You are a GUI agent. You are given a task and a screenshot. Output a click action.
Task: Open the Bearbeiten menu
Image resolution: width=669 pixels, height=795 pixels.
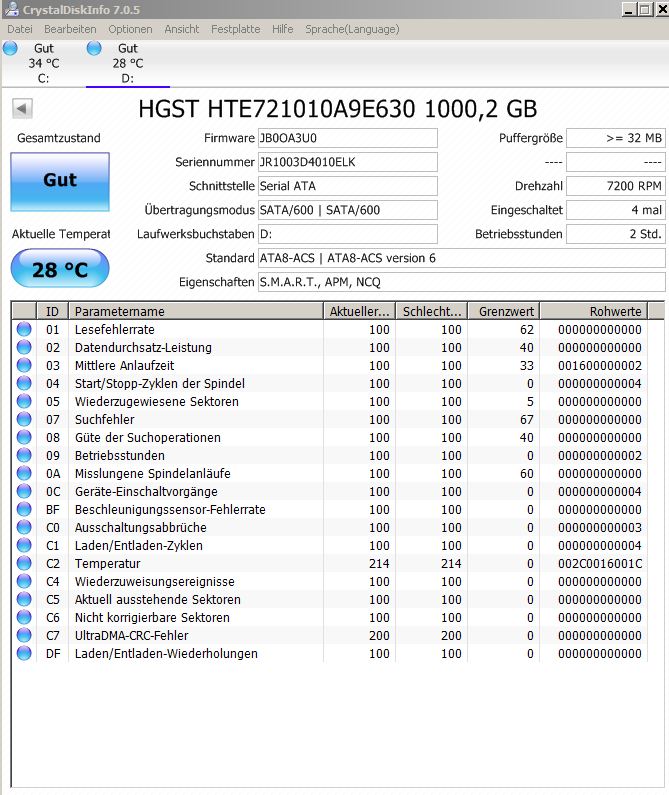click(70, 29)
